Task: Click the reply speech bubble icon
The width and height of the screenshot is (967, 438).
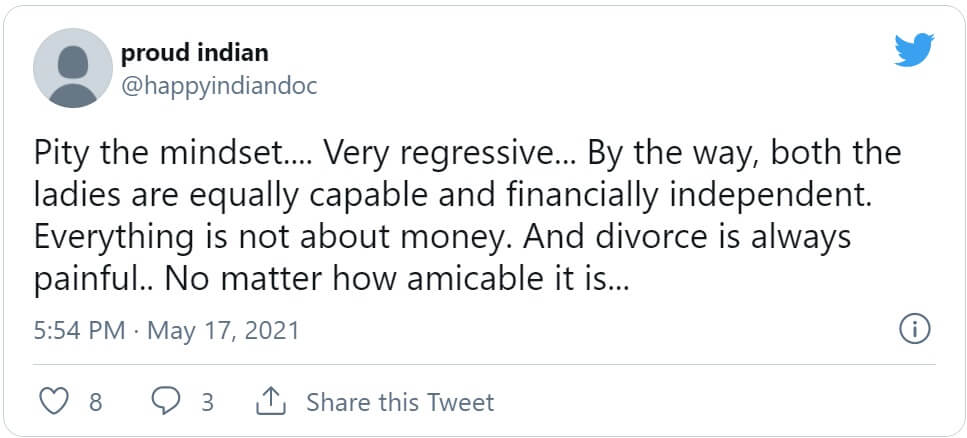Action: [166, 402]
